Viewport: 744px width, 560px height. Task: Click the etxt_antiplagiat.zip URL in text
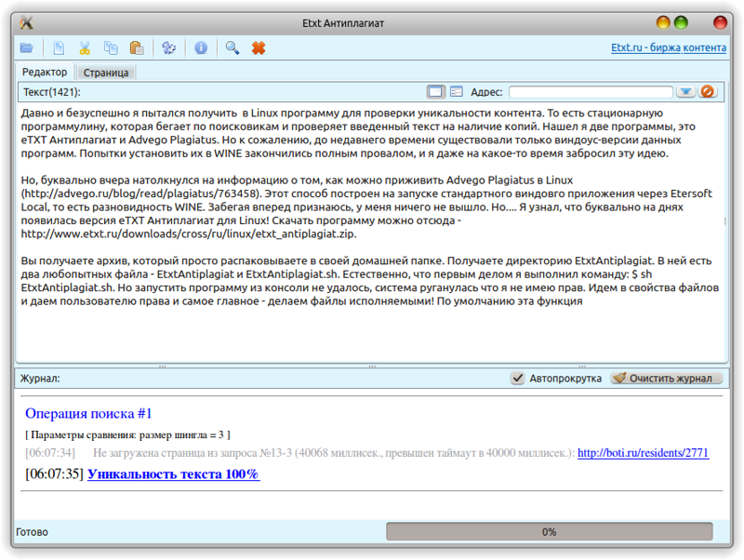click(189, 234)
